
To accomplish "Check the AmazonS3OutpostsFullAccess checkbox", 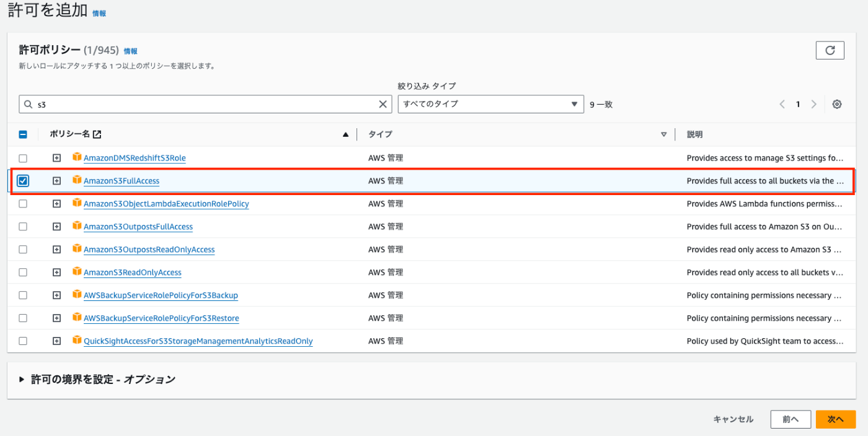I will pyautogui.click(x=23, y=227).
